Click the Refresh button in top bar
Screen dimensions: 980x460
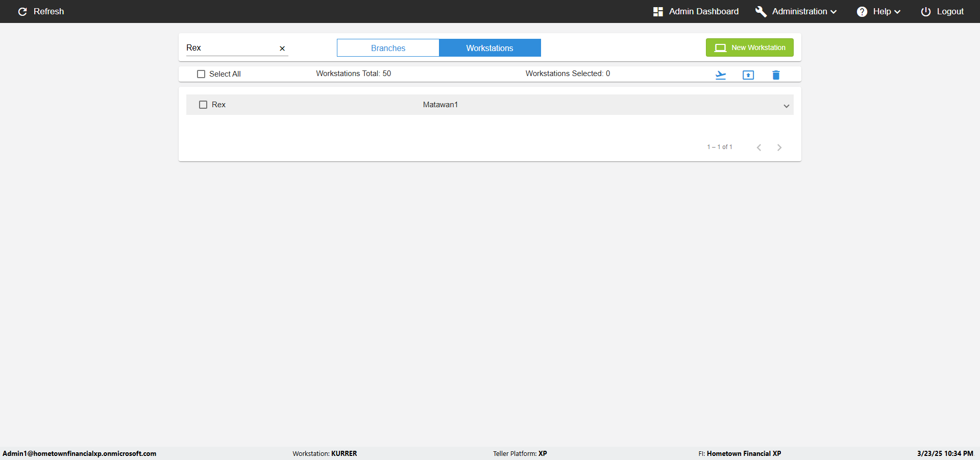[x=41, y=11]
